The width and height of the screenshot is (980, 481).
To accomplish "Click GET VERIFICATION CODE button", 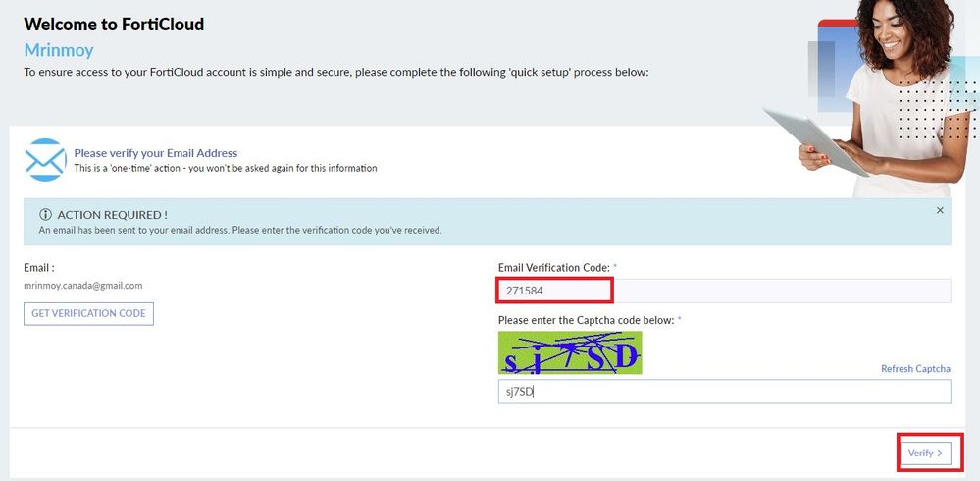I will (x=88, y=314).
